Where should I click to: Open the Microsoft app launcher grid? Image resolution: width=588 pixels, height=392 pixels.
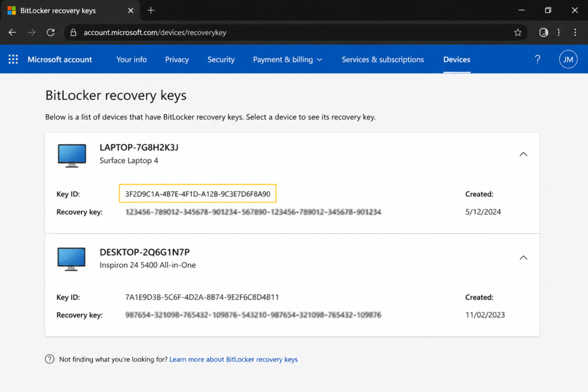tap(13, 59)
